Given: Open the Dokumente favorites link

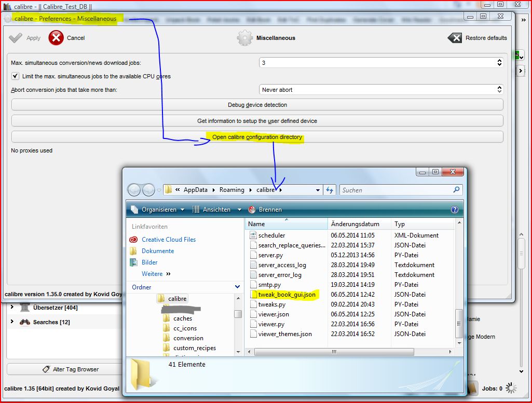Looking at the screenshot, I should point(158,251).
